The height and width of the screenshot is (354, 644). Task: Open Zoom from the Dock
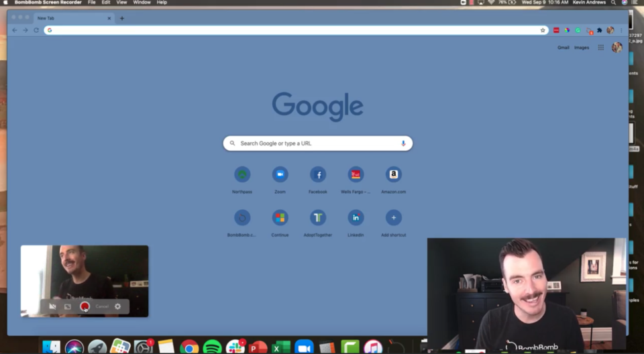tap(304, 347)
